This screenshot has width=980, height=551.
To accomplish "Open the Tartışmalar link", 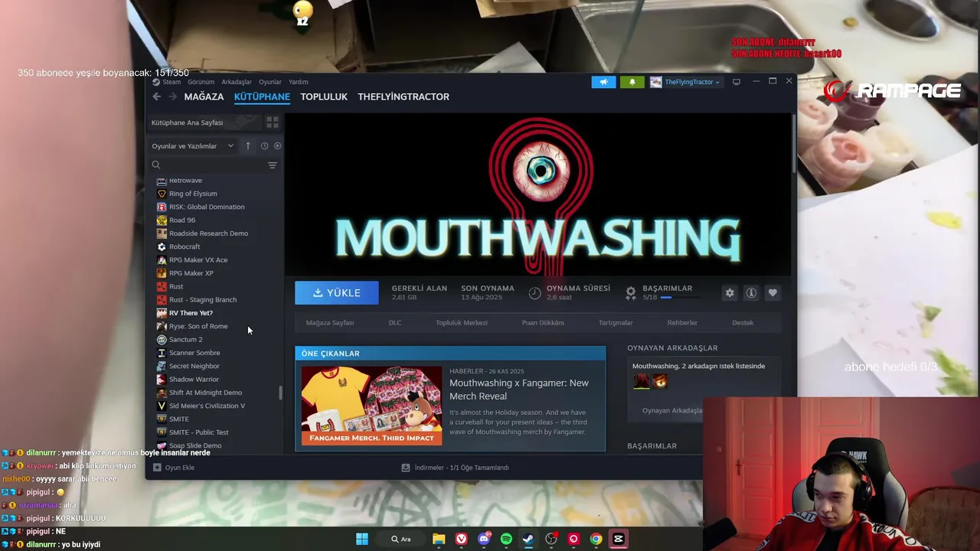I will point(616,323).
